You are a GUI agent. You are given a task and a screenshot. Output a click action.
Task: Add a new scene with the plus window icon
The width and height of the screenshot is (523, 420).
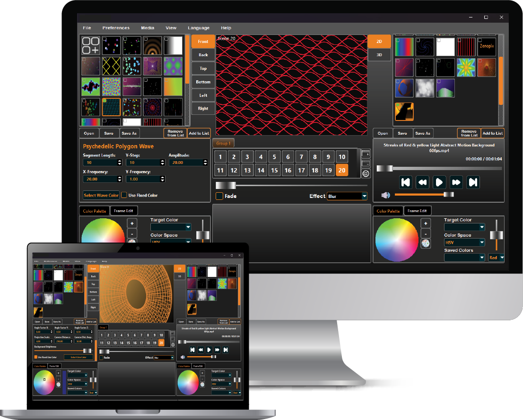click(366, 153)
